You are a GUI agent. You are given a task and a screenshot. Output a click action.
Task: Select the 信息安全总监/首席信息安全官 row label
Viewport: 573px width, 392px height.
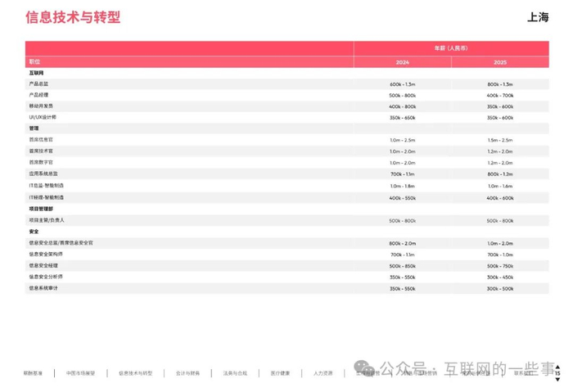click(61, 242)
